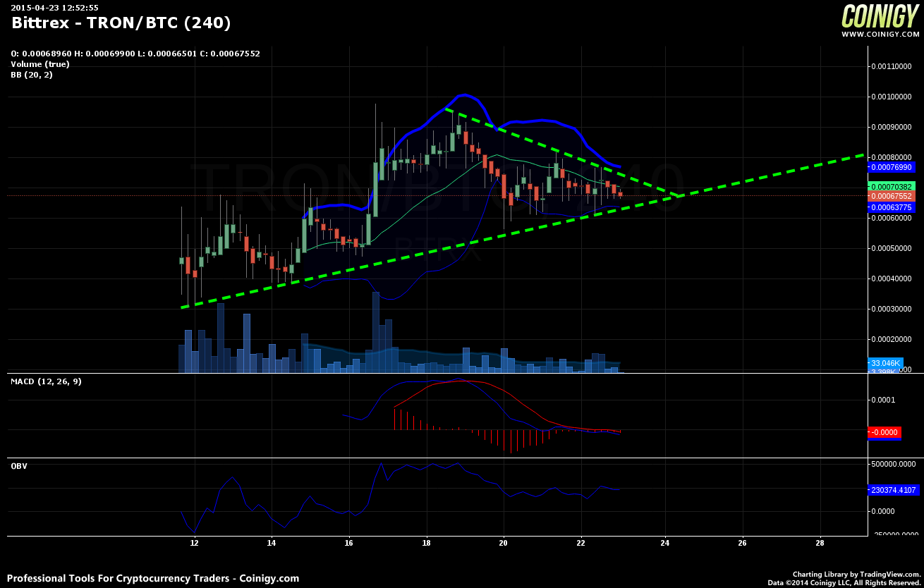
Task: Click the 33.046K volume tag
Action: [x=885, y=363]
